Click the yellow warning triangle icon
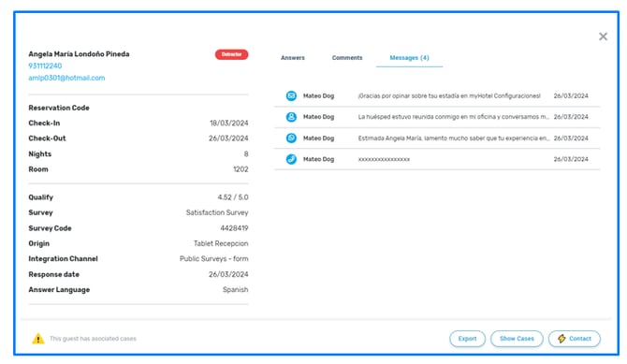The image size is (627, 364). click(x=38, y=339)
